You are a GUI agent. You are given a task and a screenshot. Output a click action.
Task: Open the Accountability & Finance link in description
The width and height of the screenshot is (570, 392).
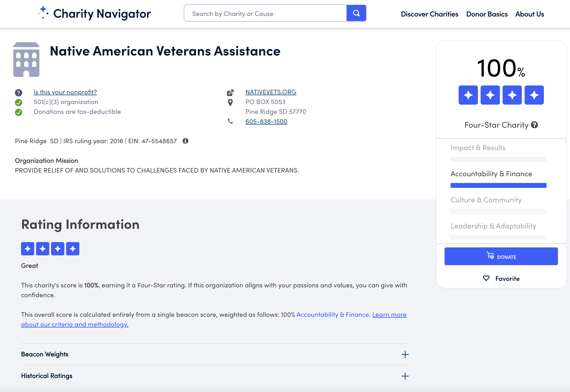click(x=333, y=314)
